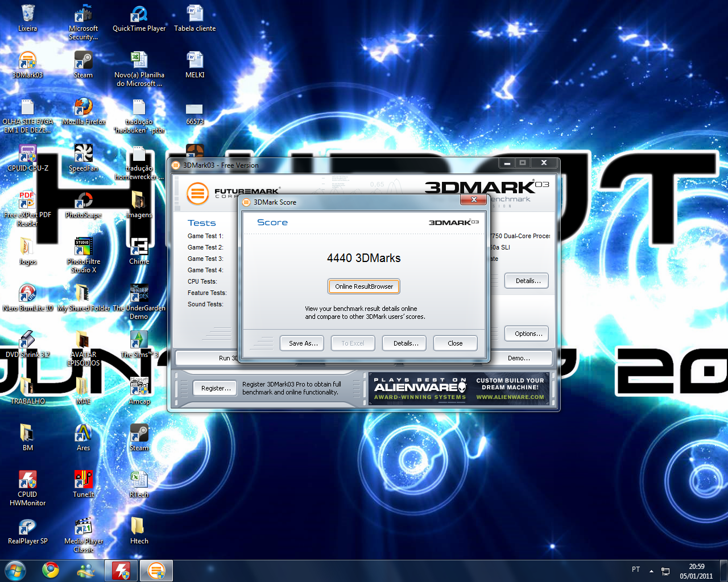
Task: Click Details... button in main 3DMark03 window
Action: point(527,281)
